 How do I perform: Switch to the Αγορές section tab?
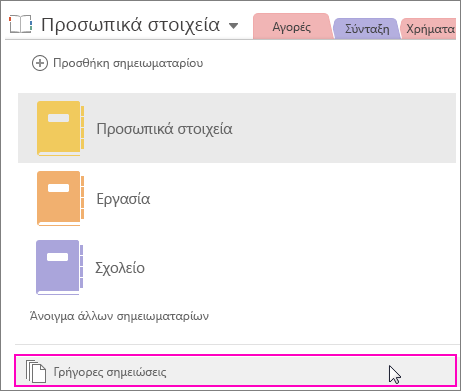292,27
